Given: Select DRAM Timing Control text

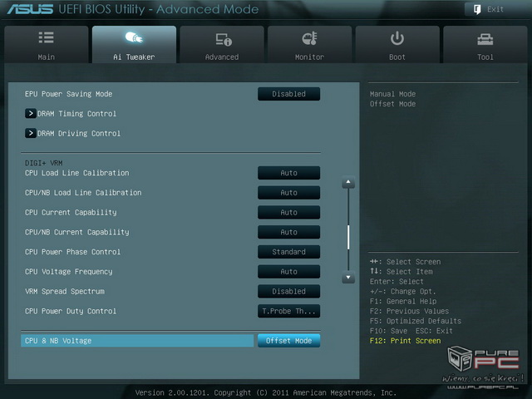Looking at the screenshot, I should click(x=76, y=114).
